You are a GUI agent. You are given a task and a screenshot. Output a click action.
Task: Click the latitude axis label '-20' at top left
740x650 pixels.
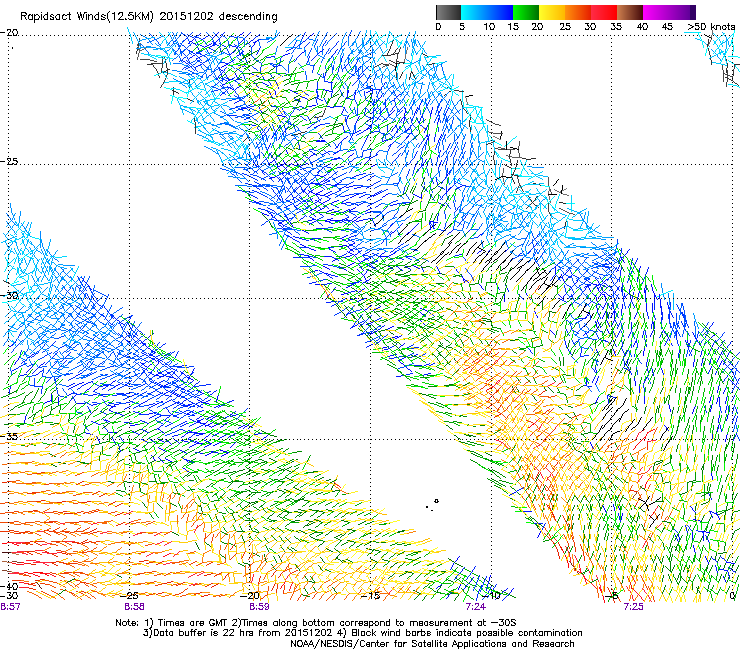(9, 33)
